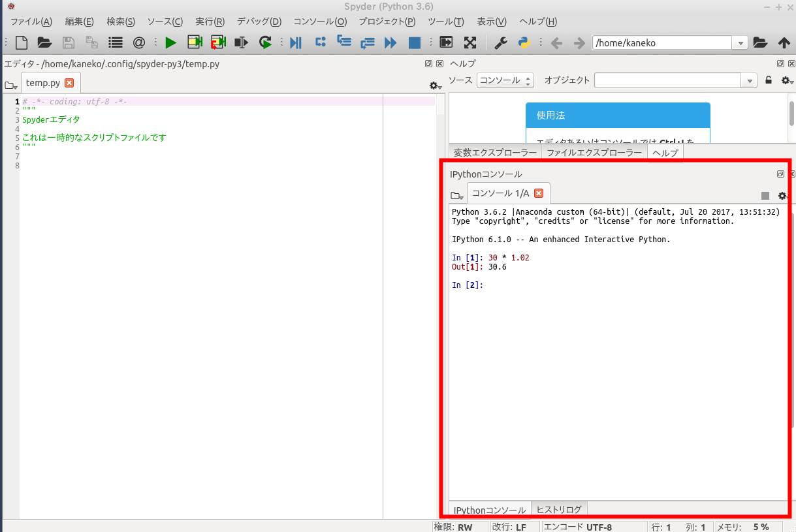
Task: Start debugging with the blue debug icon
Action: tap(296, 43)
